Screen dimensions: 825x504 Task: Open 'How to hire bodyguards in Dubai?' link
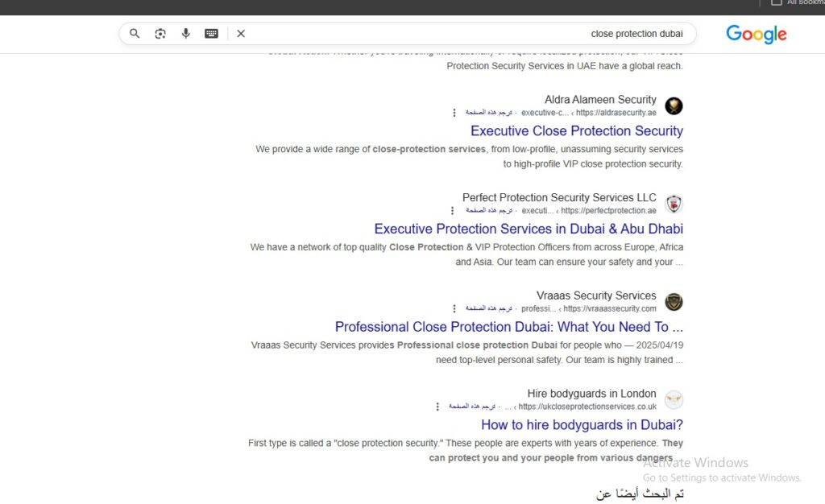582,424
